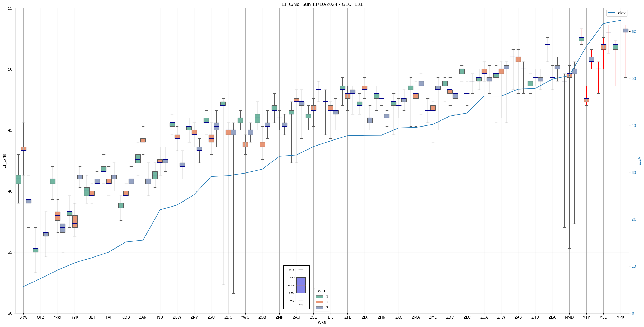Viewport: 644px width, 327px height.
Task: Click the WRE legend heading
Action: tap(322, 291)
